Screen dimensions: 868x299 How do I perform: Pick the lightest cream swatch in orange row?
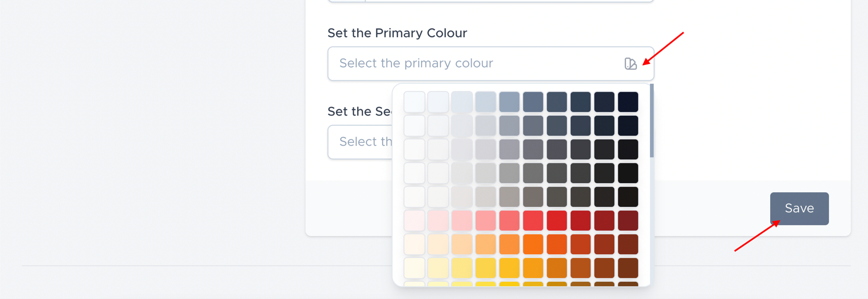414,244
